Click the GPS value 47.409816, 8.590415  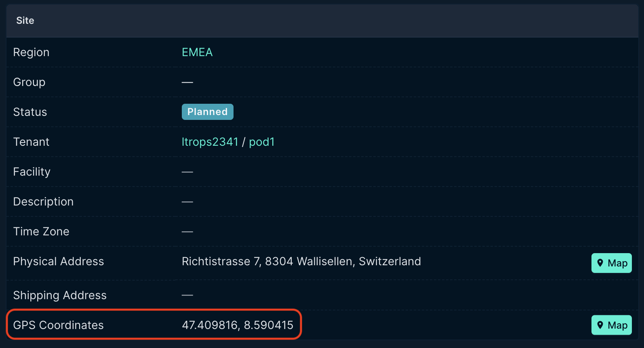[238, 325]
